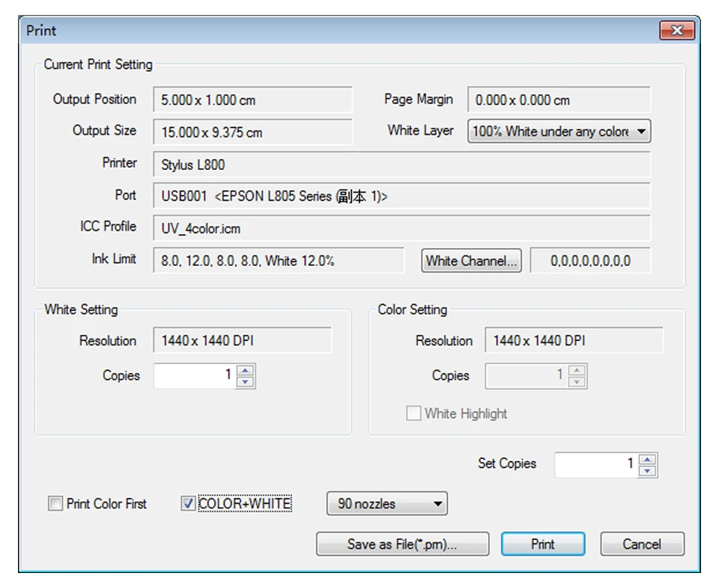Click the Printer field Stylus L800
This screenshot has height=588, width=719.
coord(401,164)
